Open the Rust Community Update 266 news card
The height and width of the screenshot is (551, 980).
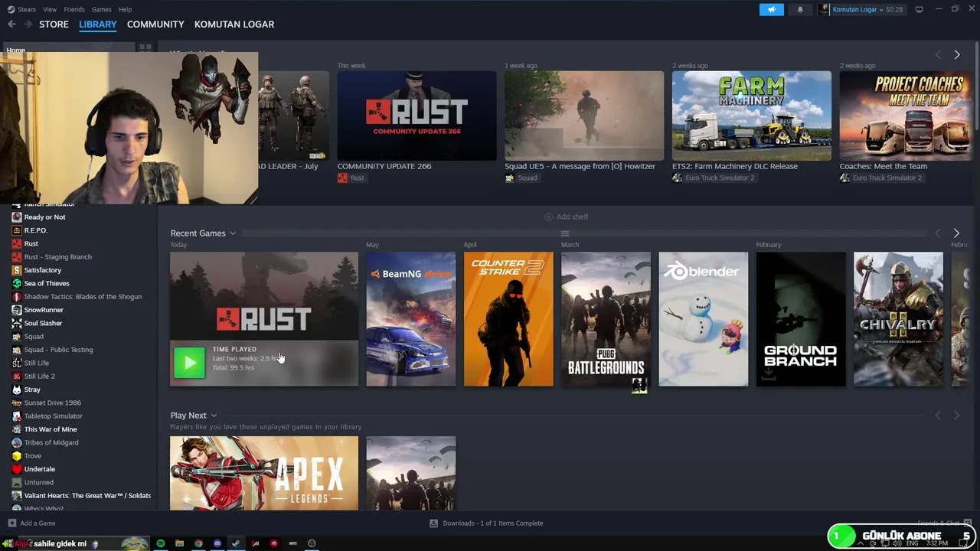[x=416, y=116]
